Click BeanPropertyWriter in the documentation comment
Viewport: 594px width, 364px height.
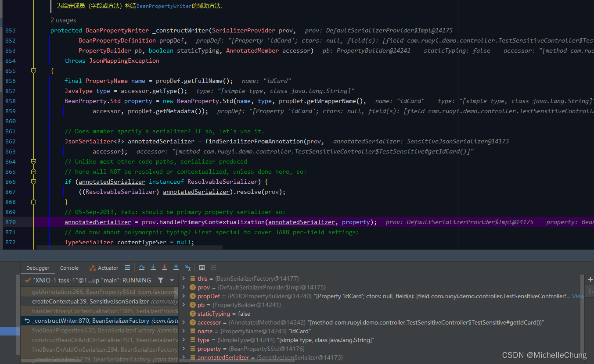164,6
